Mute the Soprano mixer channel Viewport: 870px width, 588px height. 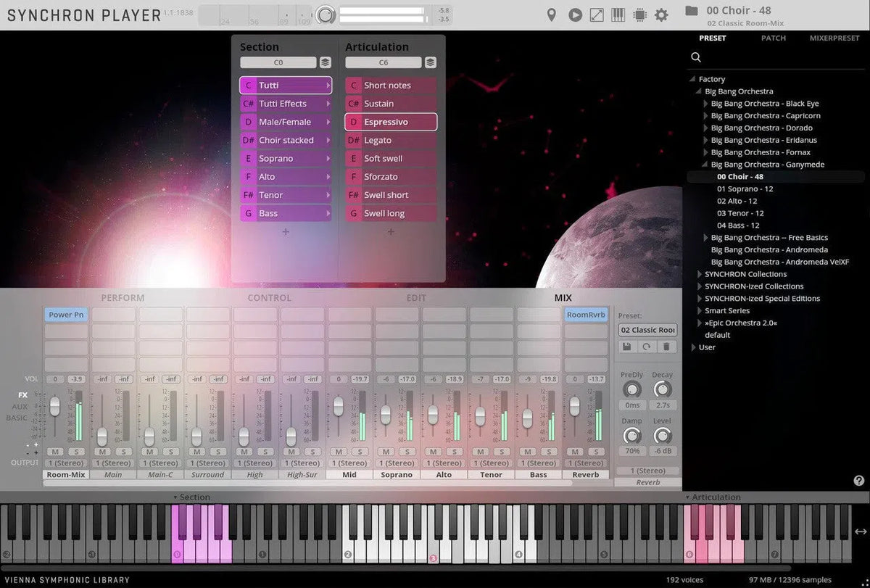point(386,452)
